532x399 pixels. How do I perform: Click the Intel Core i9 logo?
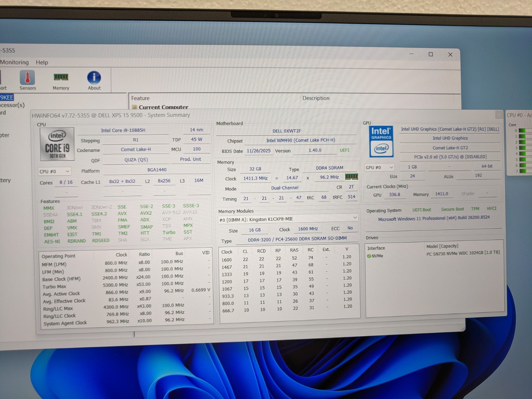tap(57, 144)
